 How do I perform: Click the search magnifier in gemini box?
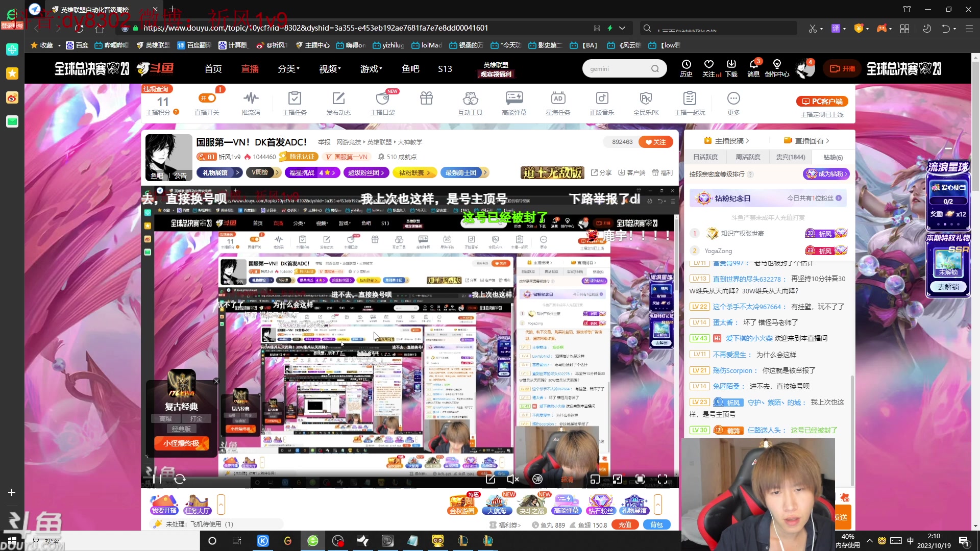coord(655,69)
